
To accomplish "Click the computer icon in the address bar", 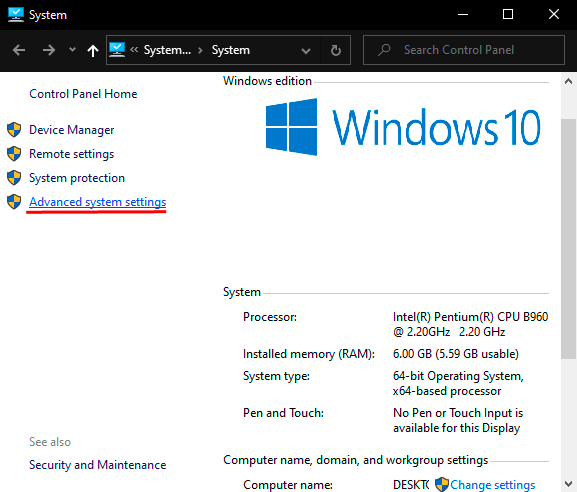I will tap(117, 50).
